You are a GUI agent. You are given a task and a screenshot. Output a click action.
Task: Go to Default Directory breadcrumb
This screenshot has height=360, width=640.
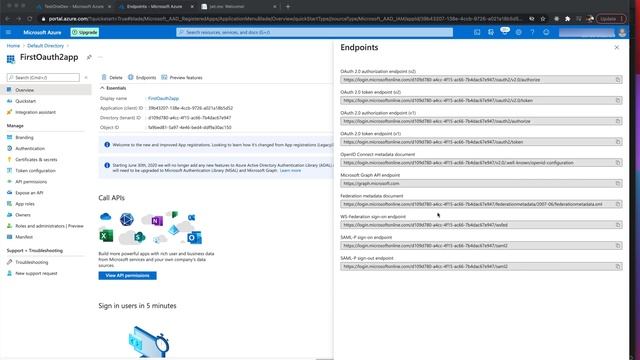point(45,46)
